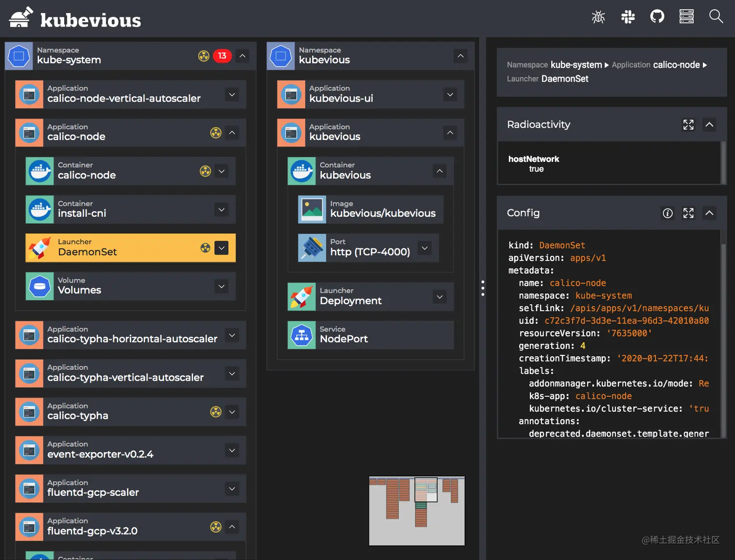Click the Volumes disk icon
Image resolution: width=735 pixels, height=560 pixels.
(x=40, y=286)
